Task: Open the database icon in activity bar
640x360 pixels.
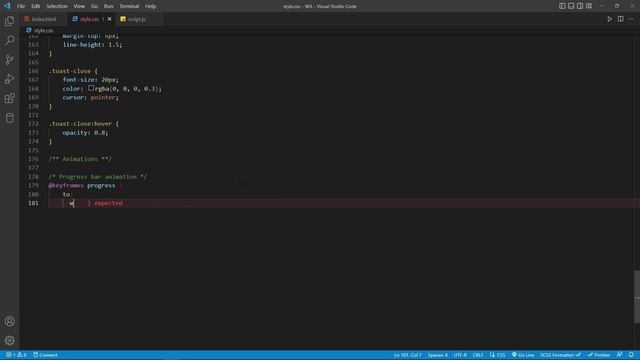Action: pyautogui.click(x=9, y=118)
